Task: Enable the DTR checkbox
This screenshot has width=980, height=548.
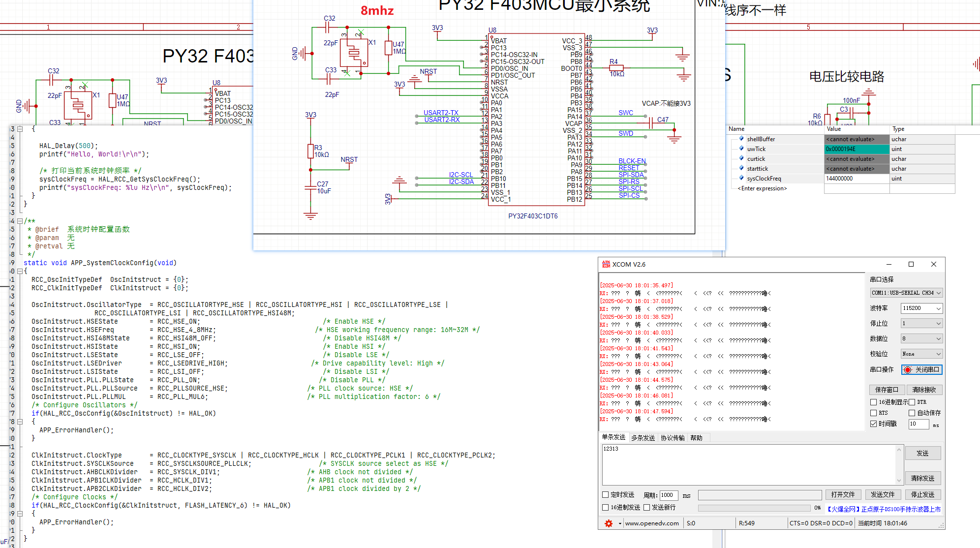Action: 912,402
